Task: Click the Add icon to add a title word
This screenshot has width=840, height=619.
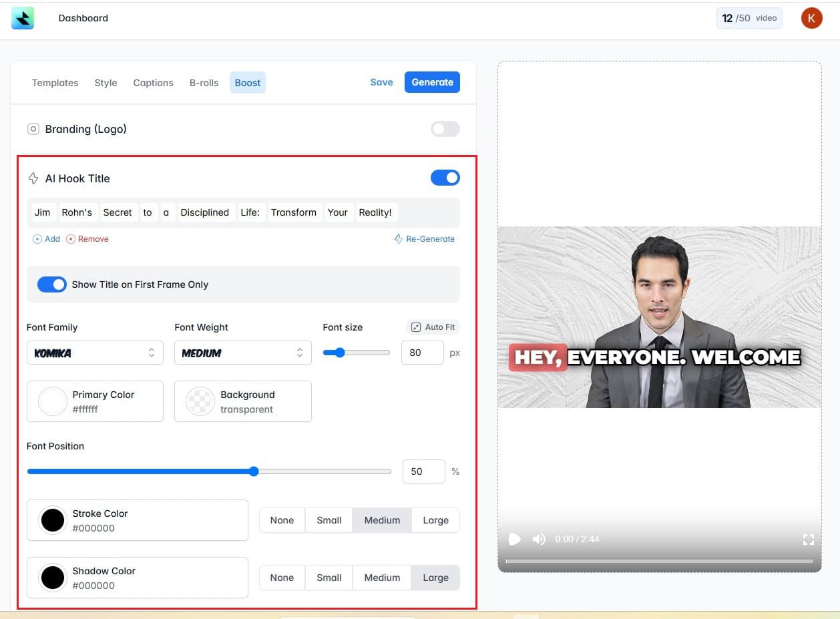Action: 37,238
